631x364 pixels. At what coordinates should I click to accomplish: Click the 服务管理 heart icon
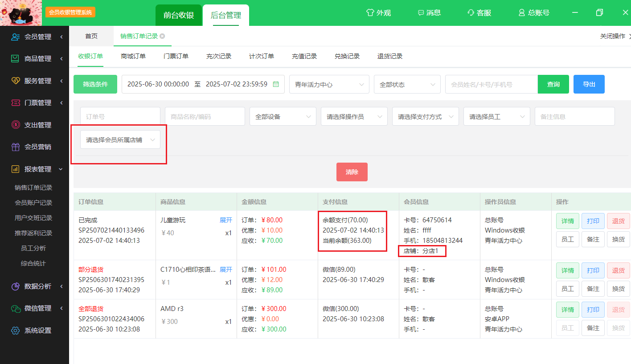[x=16, y=81]
